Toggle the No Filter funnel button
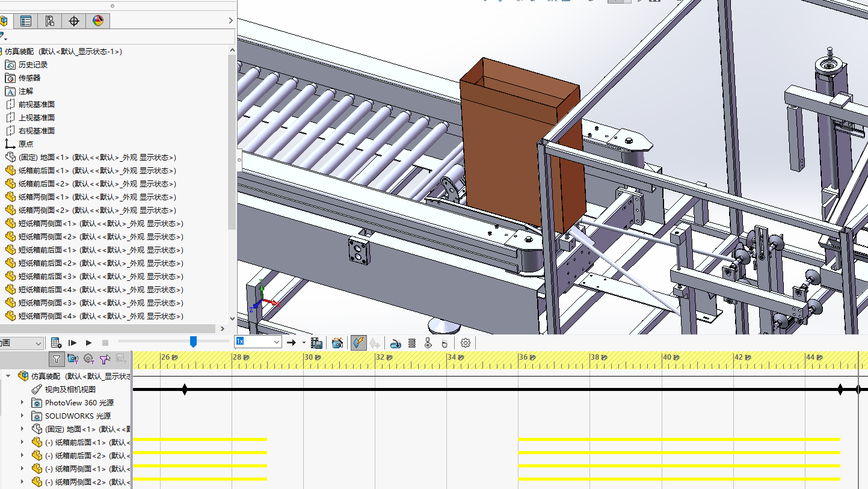 click(57, 359)
